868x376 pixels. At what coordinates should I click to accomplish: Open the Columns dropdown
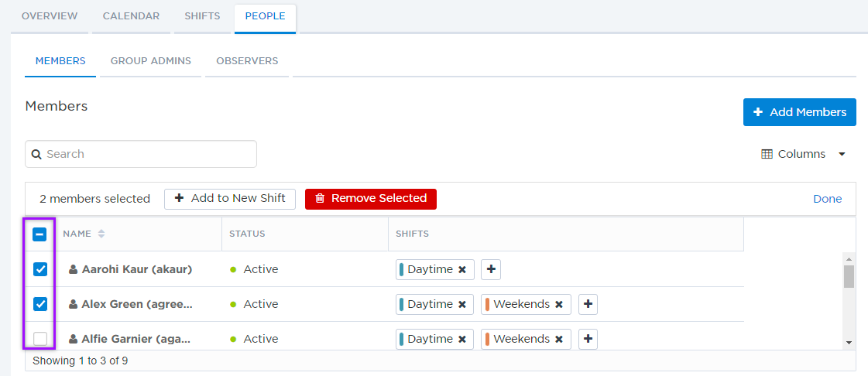(804, 154)
